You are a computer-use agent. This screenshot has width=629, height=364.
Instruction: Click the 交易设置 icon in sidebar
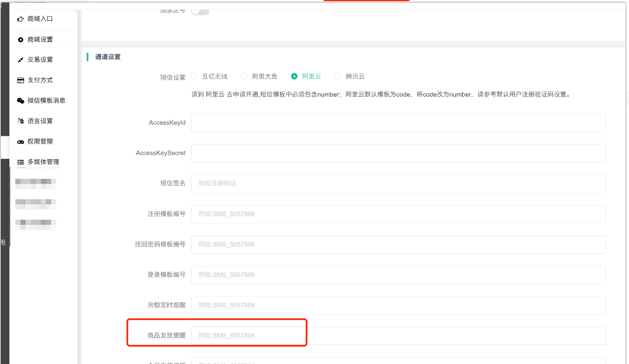pyautogui.click(x=20, y=60)
